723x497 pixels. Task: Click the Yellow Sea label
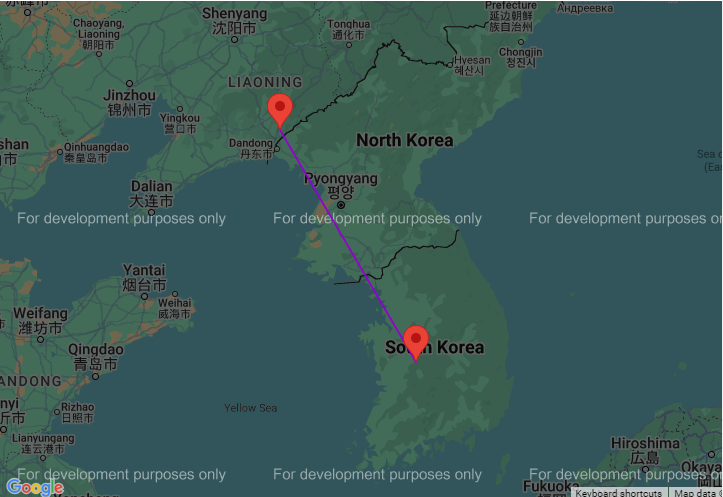point(250,408)
